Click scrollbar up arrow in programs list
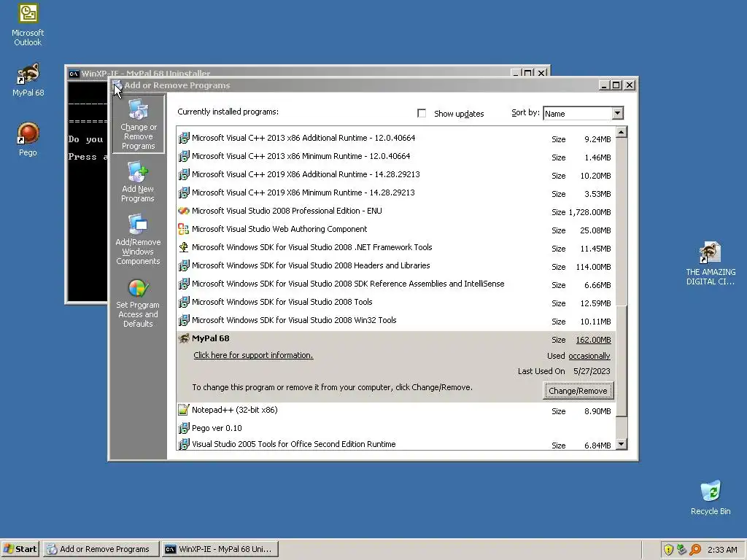Screen dimensions: 747x560 [622, 132]
